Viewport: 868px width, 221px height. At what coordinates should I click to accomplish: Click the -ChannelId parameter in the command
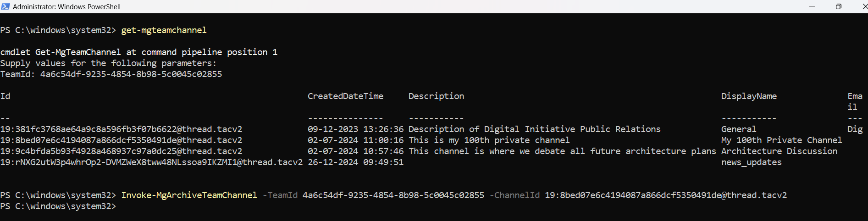[514, 195]
